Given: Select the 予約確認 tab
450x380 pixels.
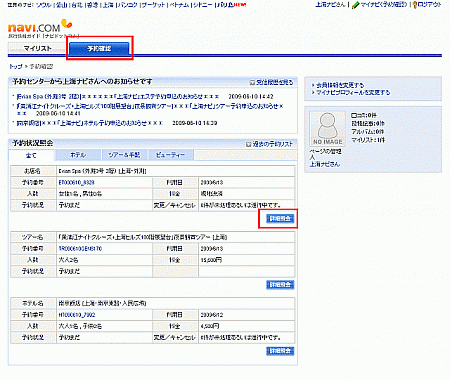Looking at the screenshot, I should pos(99,48).
